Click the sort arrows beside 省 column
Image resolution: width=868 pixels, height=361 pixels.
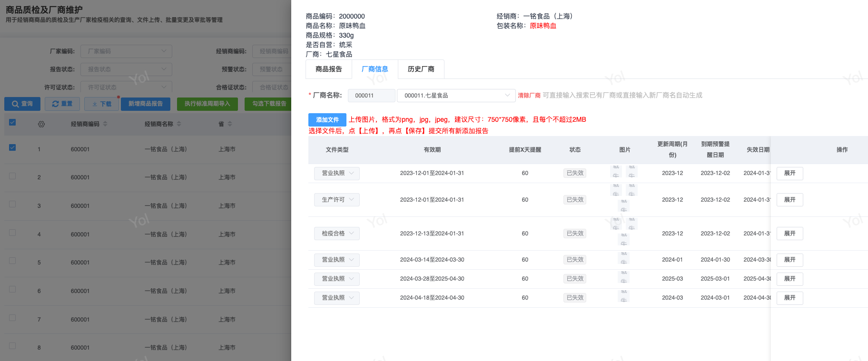(x=230, y=124)
